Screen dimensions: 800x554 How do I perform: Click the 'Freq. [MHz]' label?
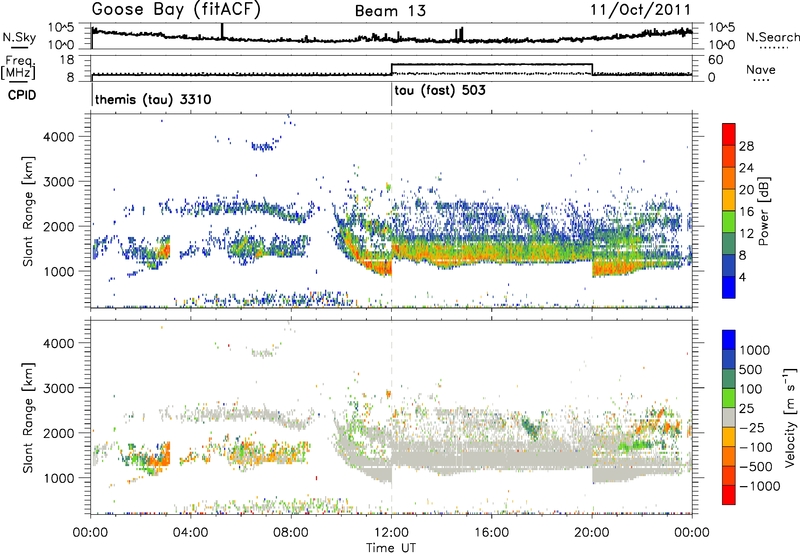[18, 68]
